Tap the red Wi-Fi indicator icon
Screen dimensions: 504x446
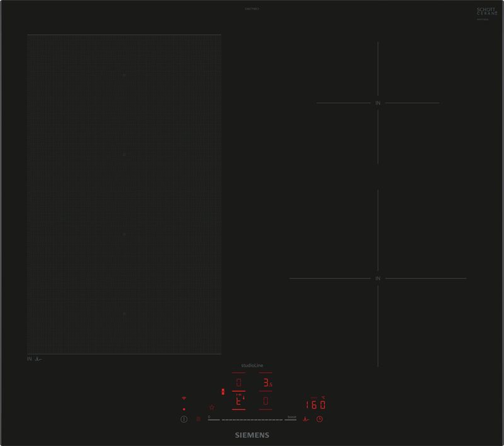coord(184,399)
